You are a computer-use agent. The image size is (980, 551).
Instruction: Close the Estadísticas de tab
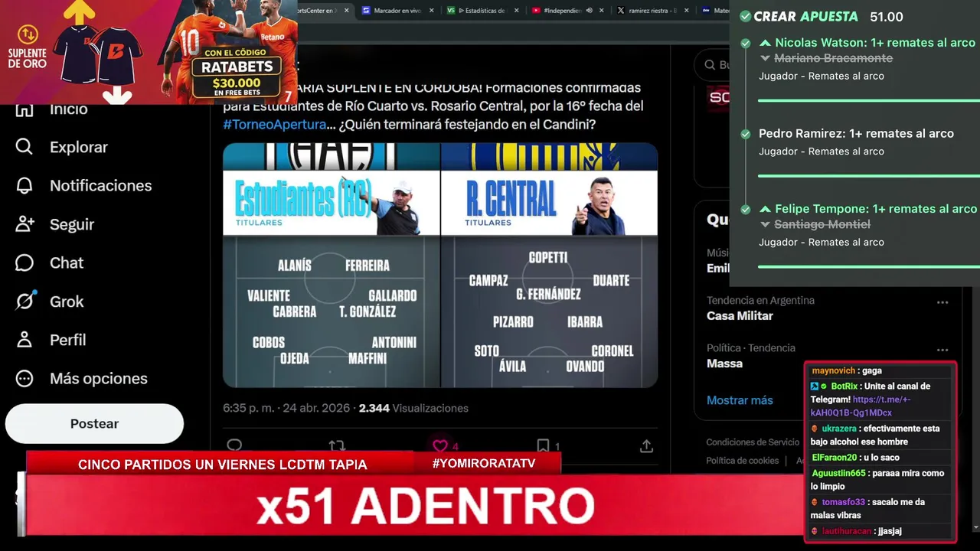tap(517, 11)
